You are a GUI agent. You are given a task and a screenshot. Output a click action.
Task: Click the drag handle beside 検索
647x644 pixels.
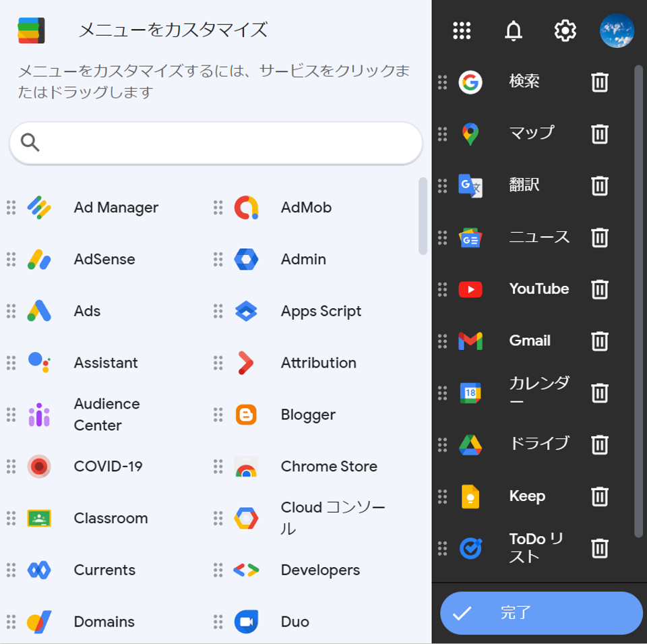pyautogui.click(x=442, y=82)
